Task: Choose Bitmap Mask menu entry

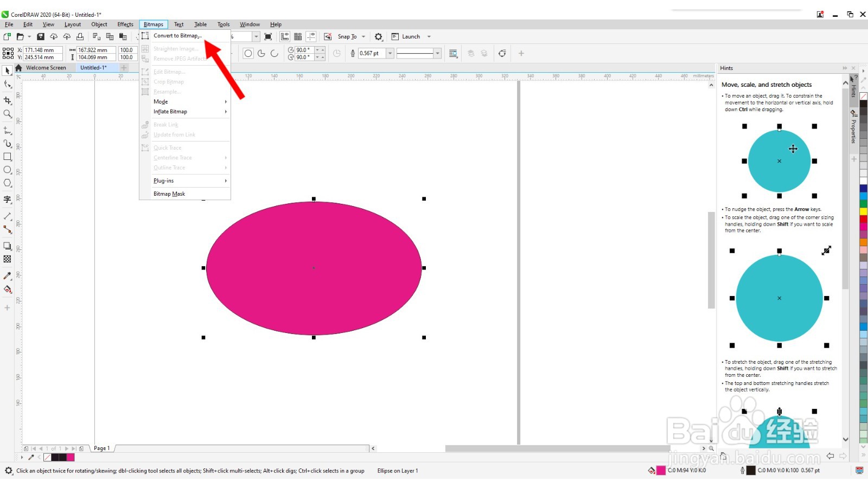Action: point(185,194)
